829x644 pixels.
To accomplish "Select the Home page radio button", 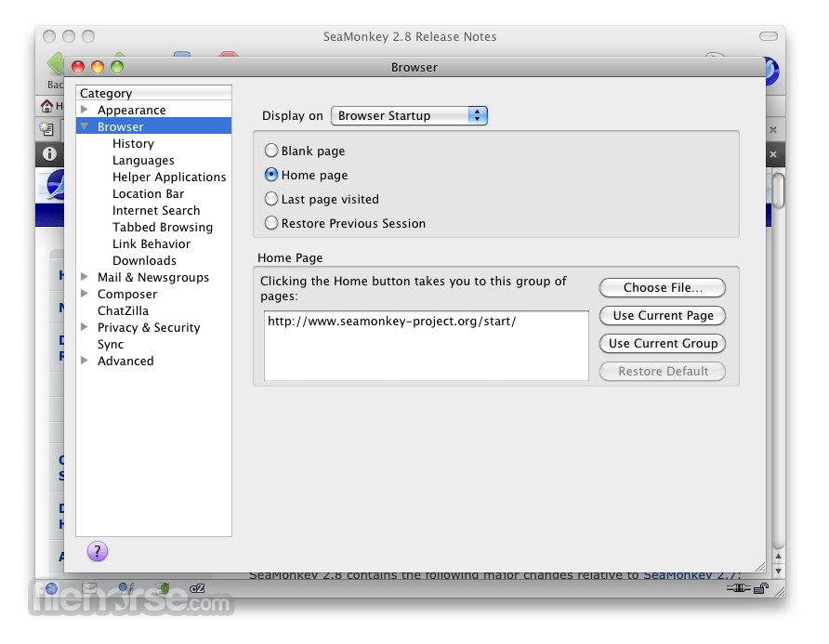I will tap(271, 175).
